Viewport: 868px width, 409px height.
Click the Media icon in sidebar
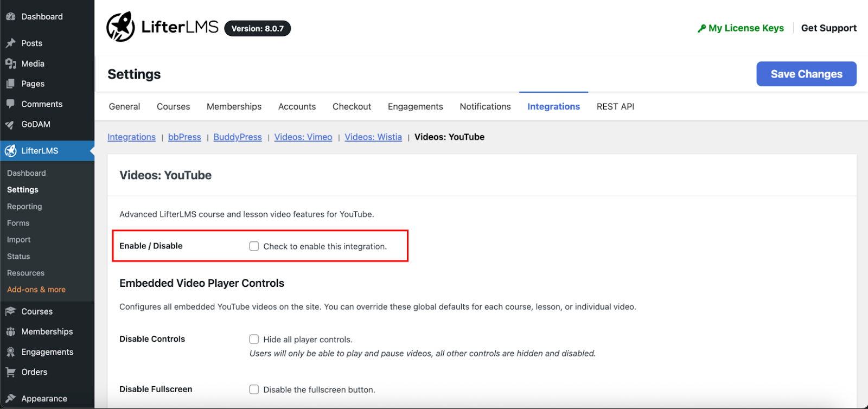tap(10, 63)
